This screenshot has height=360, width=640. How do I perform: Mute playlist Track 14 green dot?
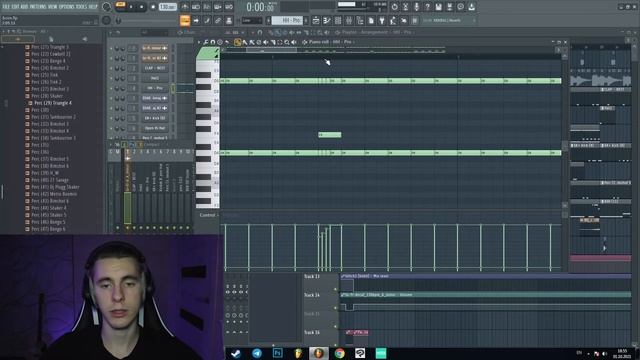(x=336, y=308)
